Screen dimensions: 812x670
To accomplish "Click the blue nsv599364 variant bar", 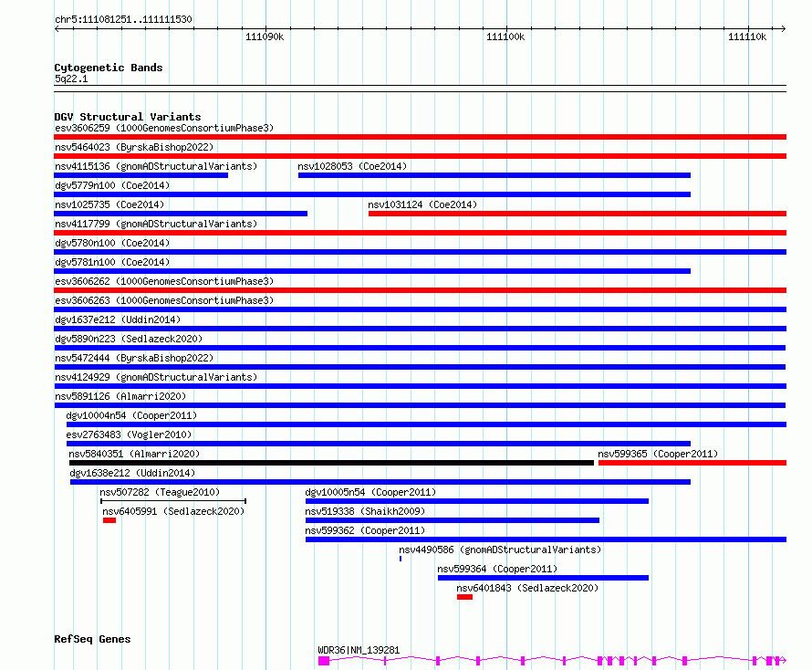I will pyautogui.click(x=543, y=578).
